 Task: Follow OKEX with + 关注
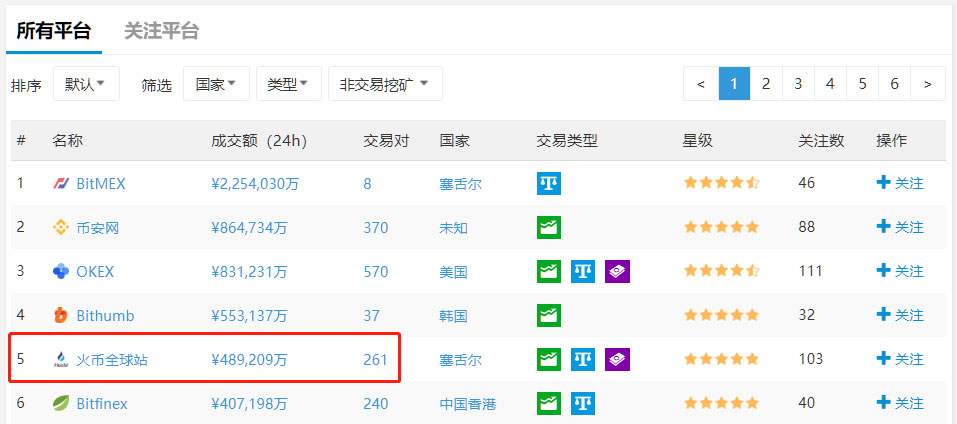(900, 271)
